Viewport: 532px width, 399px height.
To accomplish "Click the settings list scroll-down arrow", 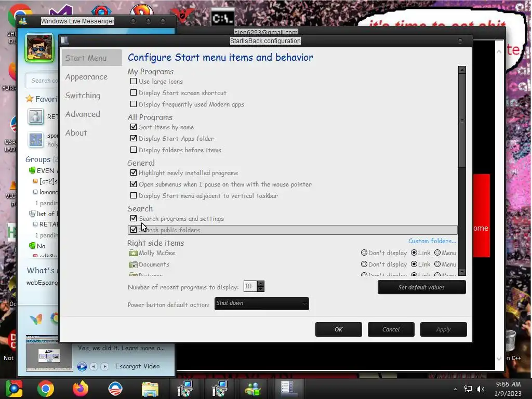I will (462, 272).
